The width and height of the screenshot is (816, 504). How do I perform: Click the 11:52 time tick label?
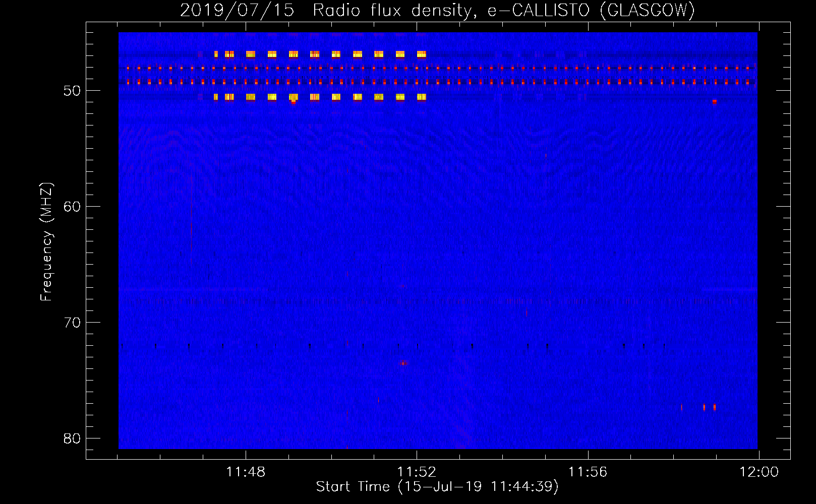tap(417, 472)
